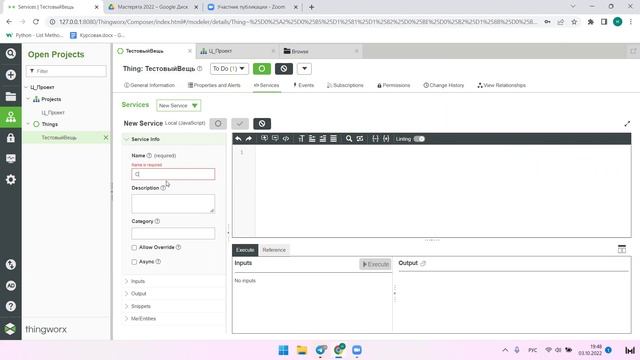The image size is (640, 360).
Task: Redo the last code editor change
Action: click(x=249, y=139)
